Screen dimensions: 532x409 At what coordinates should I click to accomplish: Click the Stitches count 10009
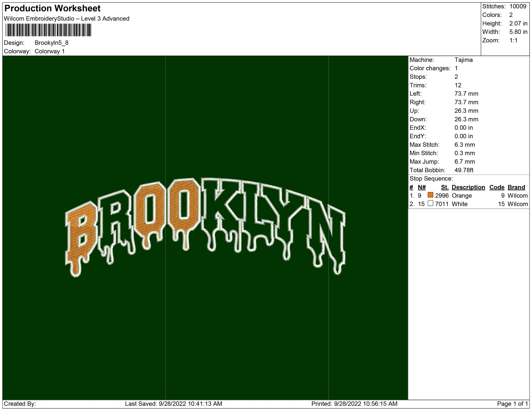point(518,7)
